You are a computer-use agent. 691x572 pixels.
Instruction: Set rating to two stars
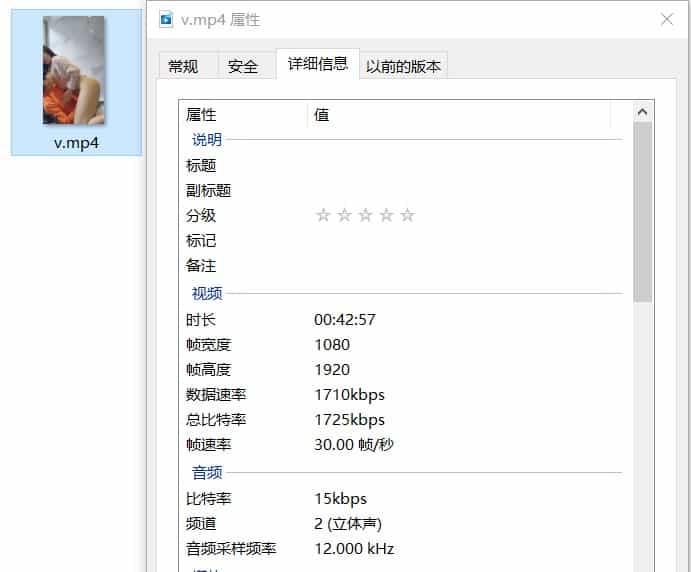click(x=344, y=215)
